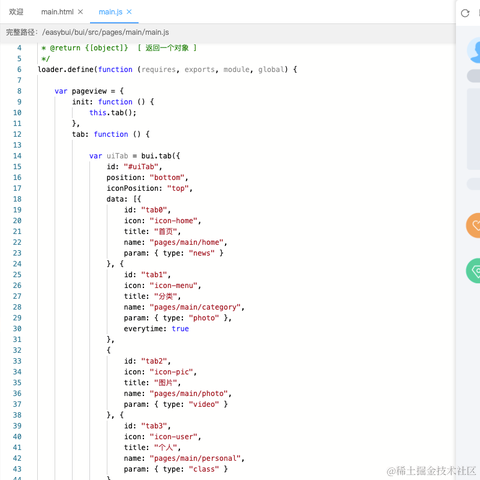Viewport: 480px width, 480px height.
Task: Click the "tab3" id string
Action: pyautogui.click(x=154, y=426)
